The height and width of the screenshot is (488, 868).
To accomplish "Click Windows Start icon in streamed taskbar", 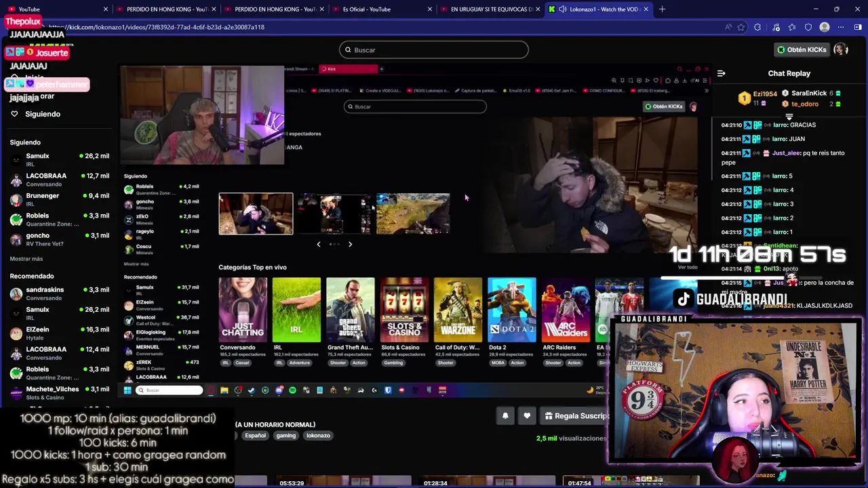I will click(127, 390).
